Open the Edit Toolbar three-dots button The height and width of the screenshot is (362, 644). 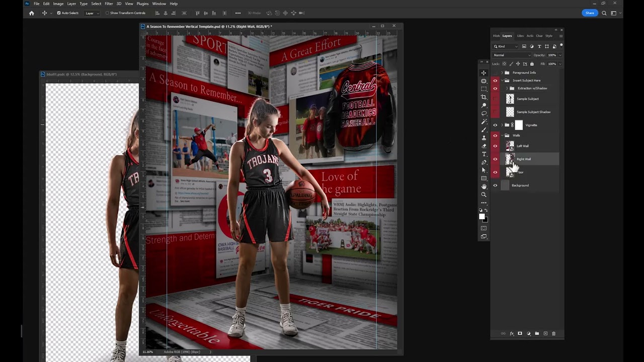484,203
